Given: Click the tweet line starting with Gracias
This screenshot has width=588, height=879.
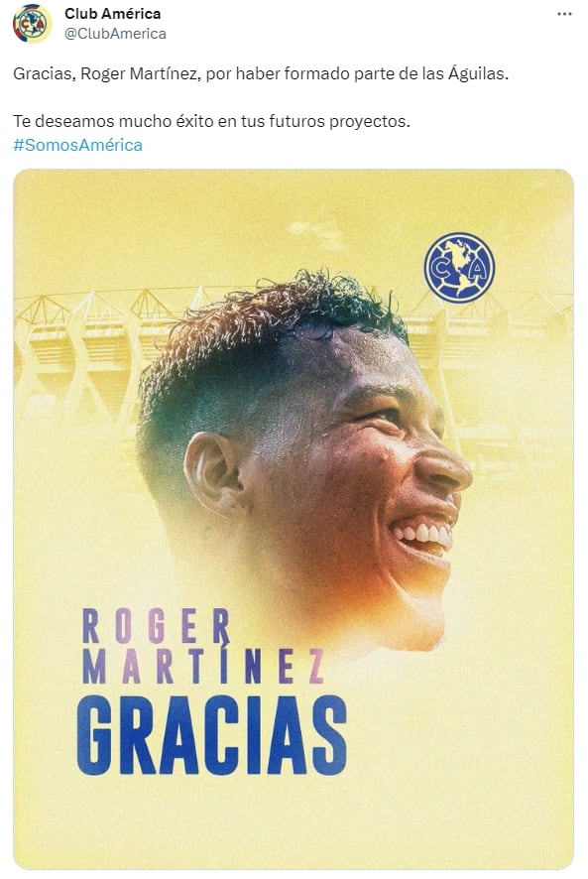Looking at the screenshot, I should pyautogui.click(x=261, y=74).
